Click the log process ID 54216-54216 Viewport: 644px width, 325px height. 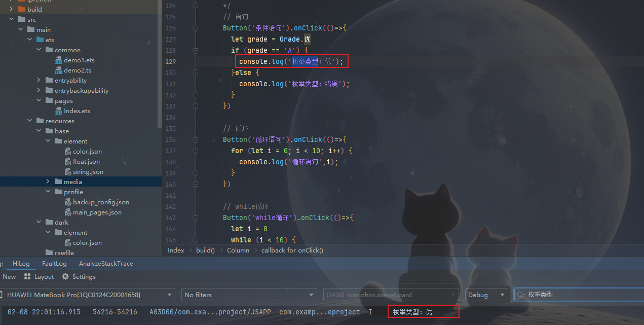pyautogui.click(x=115, y=312)
